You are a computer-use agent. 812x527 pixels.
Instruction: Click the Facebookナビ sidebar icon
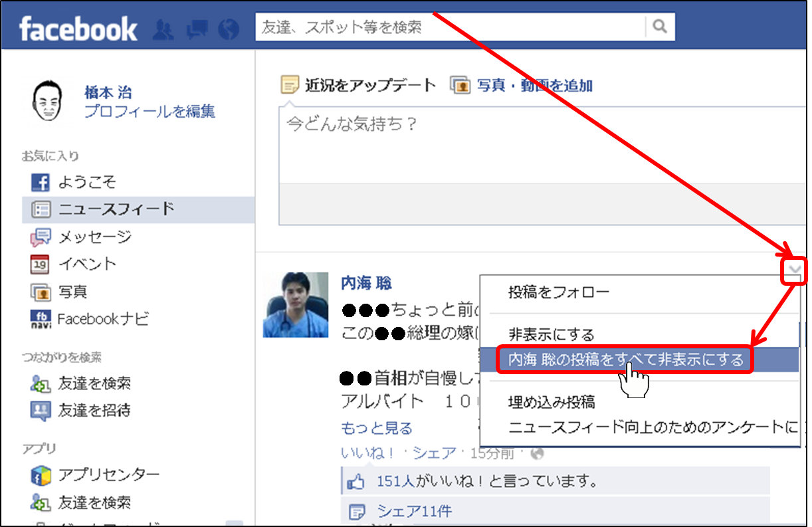tap(41, 319)
